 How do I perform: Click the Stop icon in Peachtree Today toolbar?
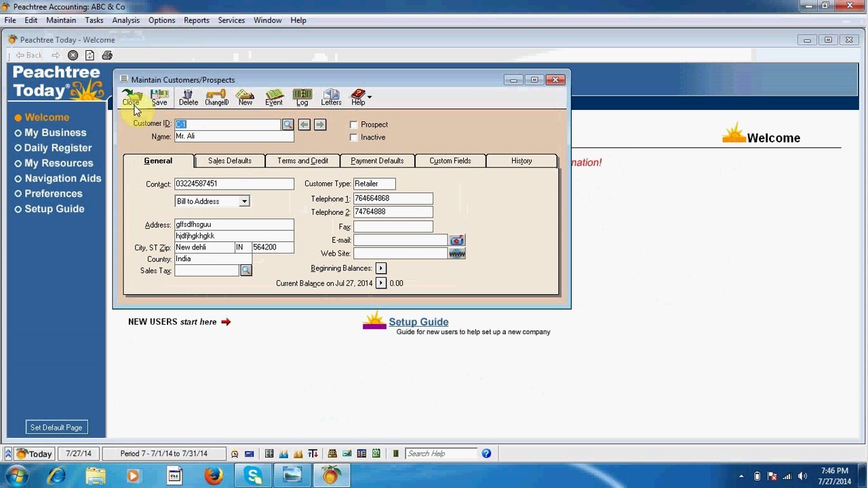click(x=73, y=55)
